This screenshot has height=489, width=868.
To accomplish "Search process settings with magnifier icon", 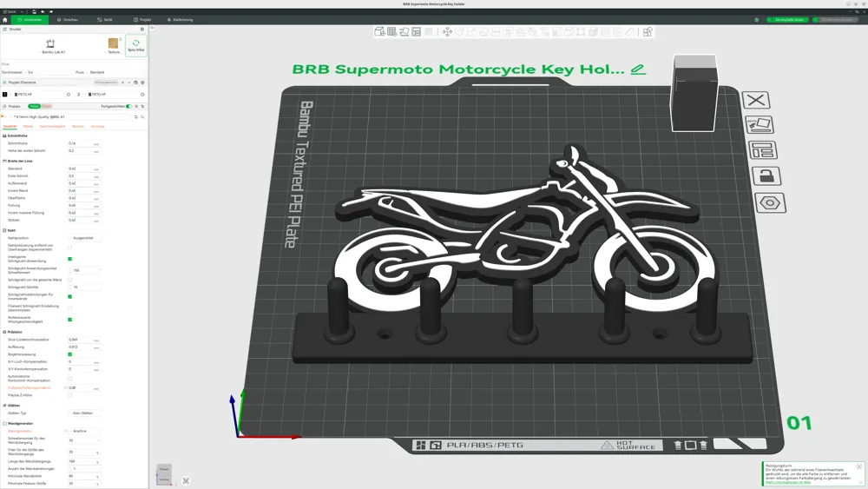I will (142, 117).
